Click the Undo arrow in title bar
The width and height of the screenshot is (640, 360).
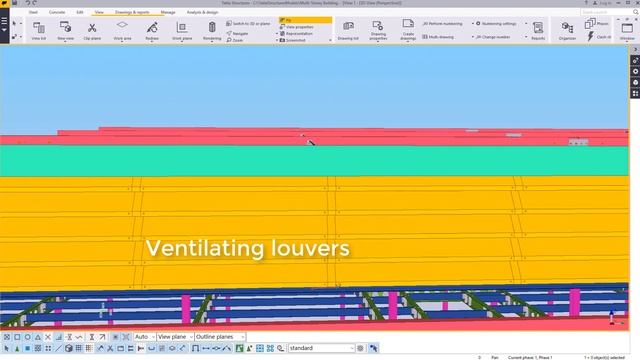click(x=27, y=3)
